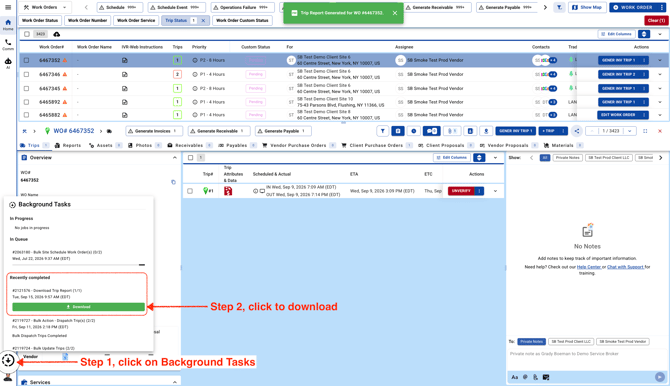Open the Help Center link

pos(589,267)
